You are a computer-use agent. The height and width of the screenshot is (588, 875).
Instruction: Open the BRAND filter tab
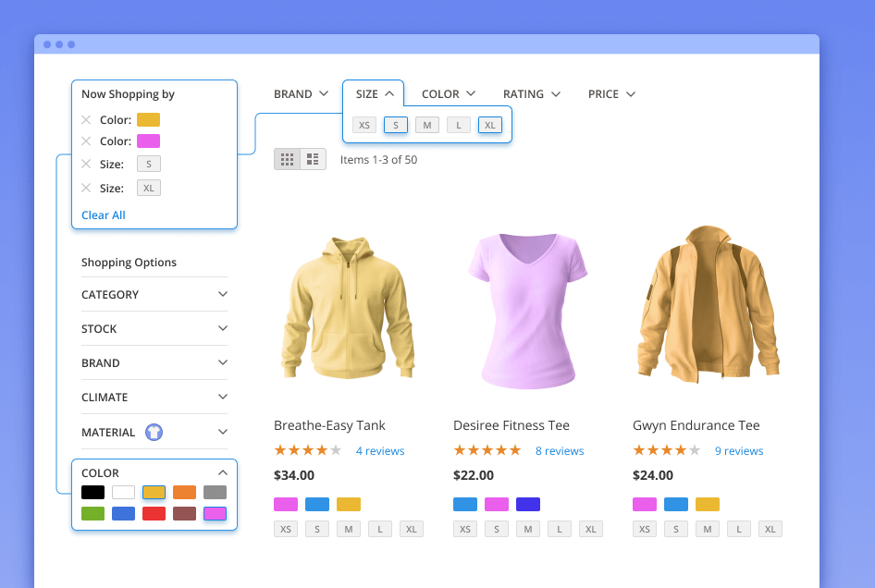[301, 93]
